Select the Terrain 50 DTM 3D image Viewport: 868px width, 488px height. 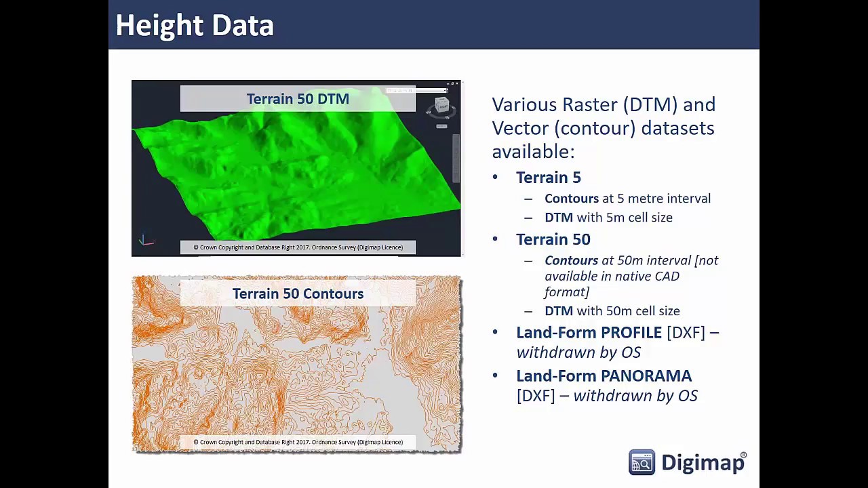pyautogui.click(x=296, y=168)
